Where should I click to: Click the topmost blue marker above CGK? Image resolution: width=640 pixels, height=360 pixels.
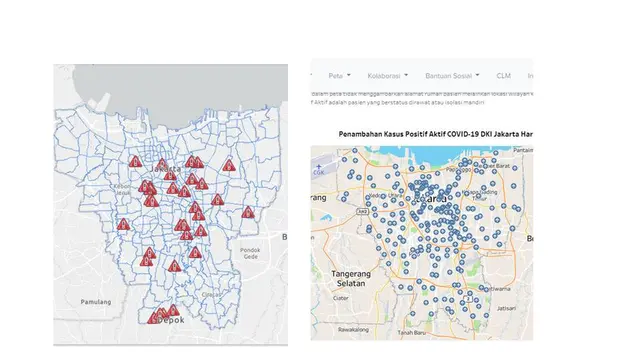(x=355, y=151)
